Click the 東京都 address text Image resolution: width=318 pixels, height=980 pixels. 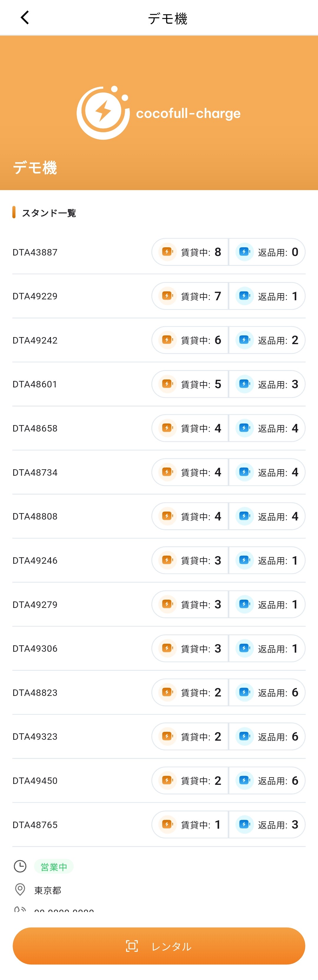click(x=47, y=890)
